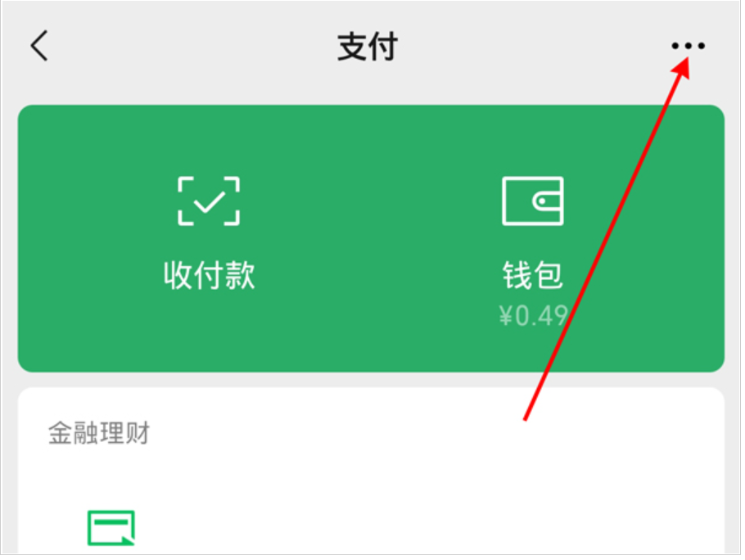Click the 款 character in 收付款
745x560 pixels.
(240, 275)
